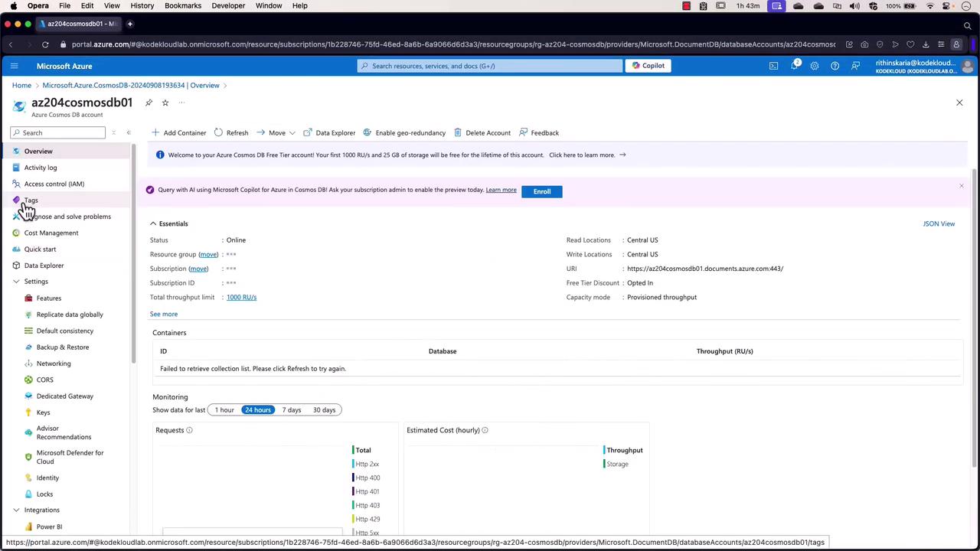Open Azure Cloud Shell icon
The height and width of the screenshot is (551, 980).
click(773, 66)
